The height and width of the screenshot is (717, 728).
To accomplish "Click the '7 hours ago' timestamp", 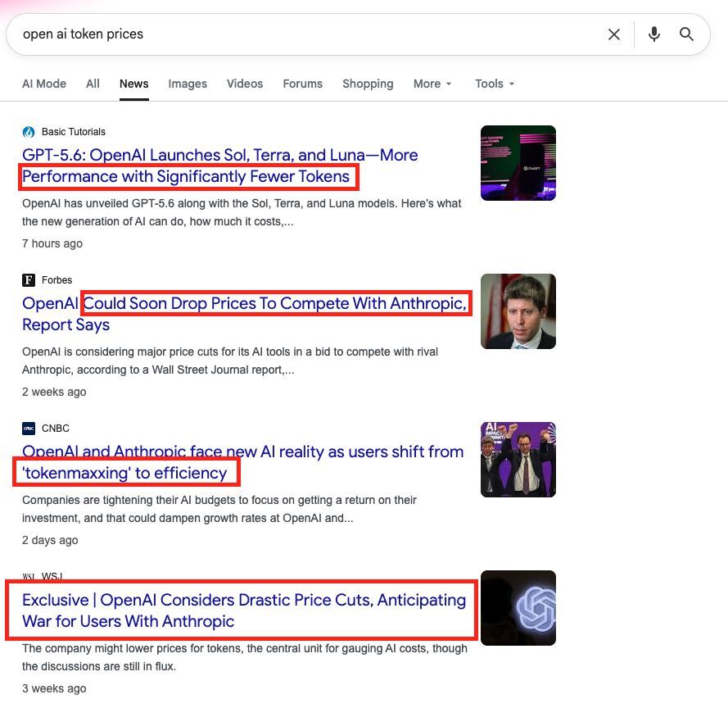I will (x=52, y=243).
